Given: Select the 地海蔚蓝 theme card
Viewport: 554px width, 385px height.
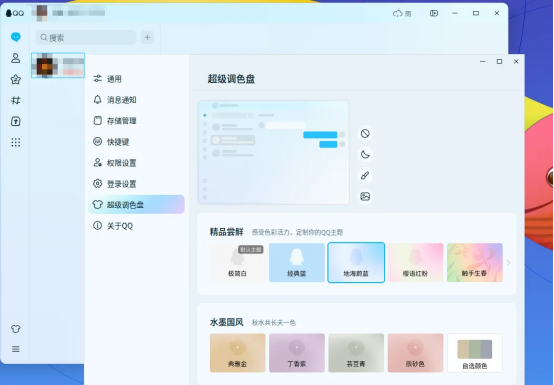Looking at the screenshot, I should (x=356, y=262).
